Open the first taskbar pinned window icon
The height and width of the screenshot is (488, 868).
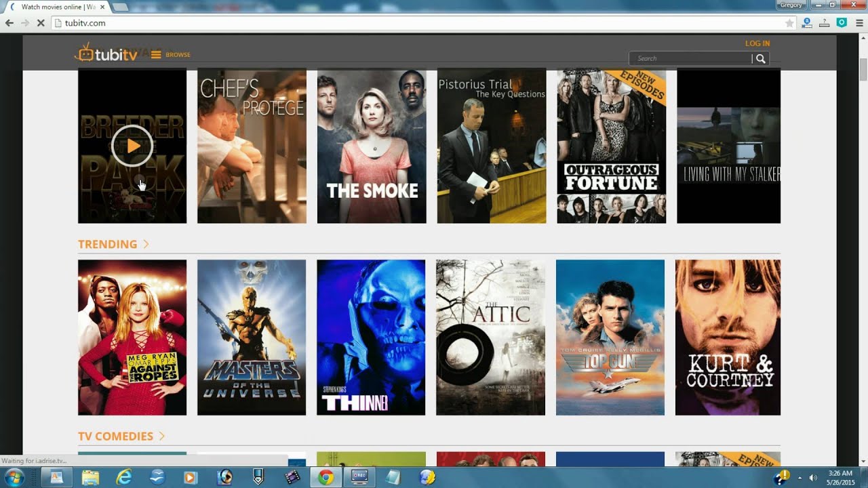(x=57, y=477)
